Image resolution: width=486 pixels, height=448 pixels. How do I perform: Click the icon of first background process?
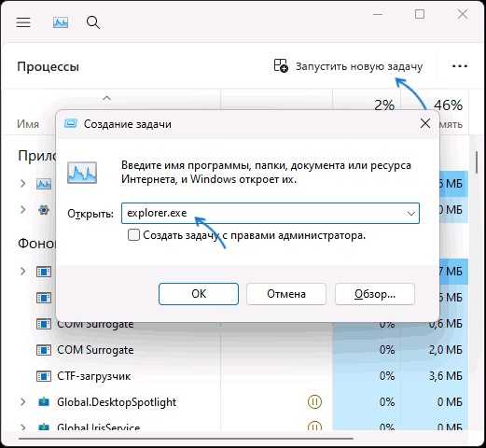(x=44, y=272)
